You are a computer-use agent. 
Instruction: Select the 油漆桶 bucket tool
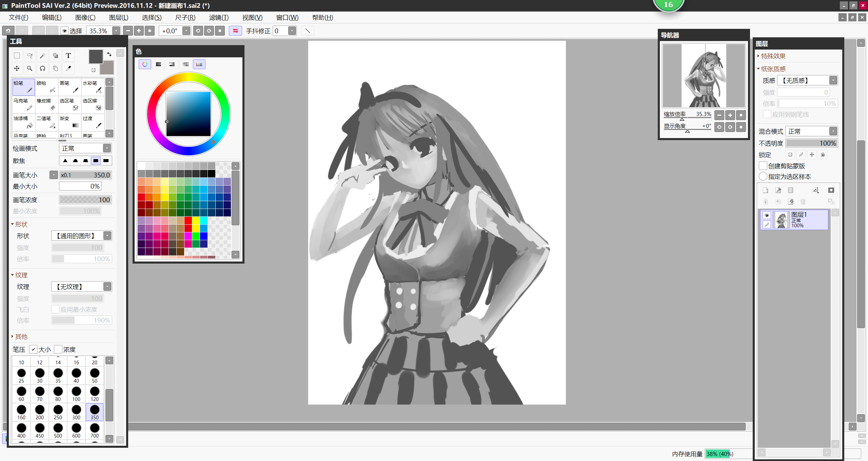23,122
